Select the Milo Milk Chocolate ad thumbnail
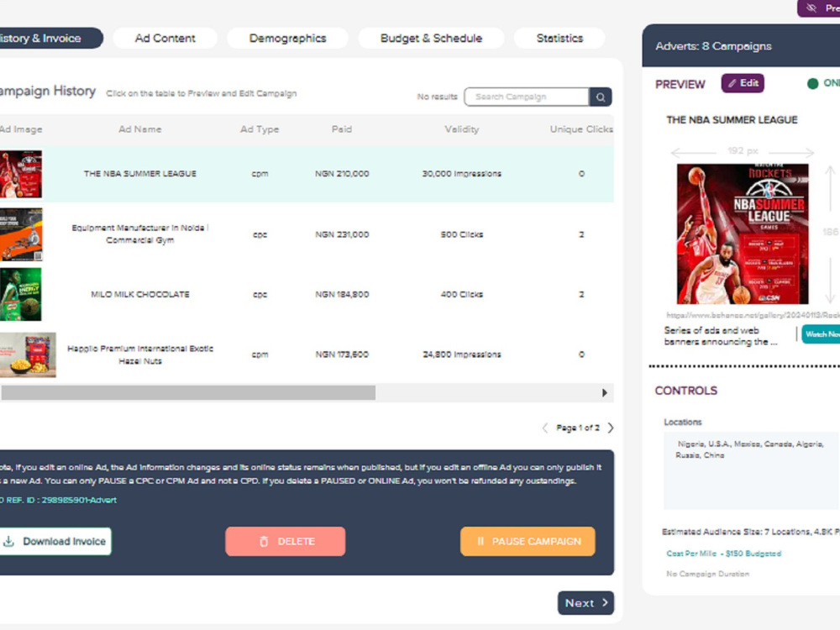 20,295
